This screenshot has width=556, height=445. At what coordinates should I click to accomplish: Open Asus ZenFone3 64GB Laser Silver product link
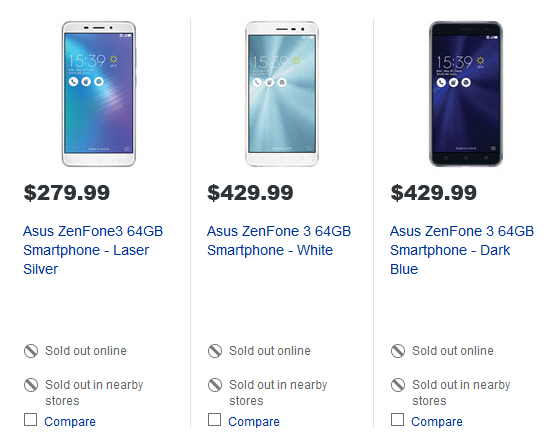point(93,250)
